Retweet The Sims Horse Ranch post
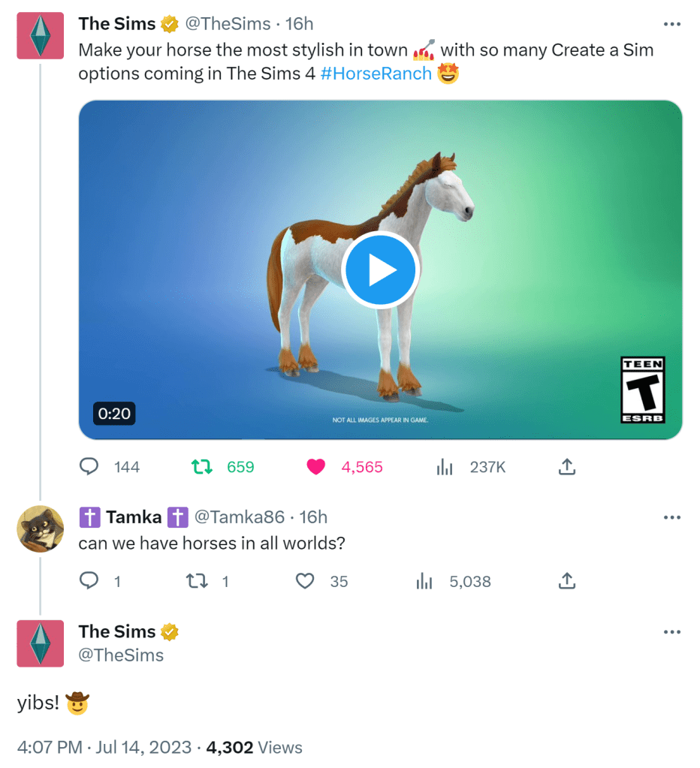 [x=201, y=467]
